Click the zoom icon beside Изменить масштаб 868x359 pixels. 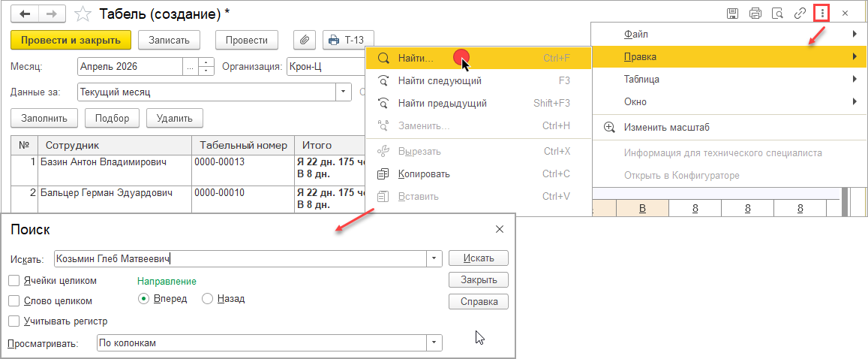pyautogui.click(x=609, y=128)
